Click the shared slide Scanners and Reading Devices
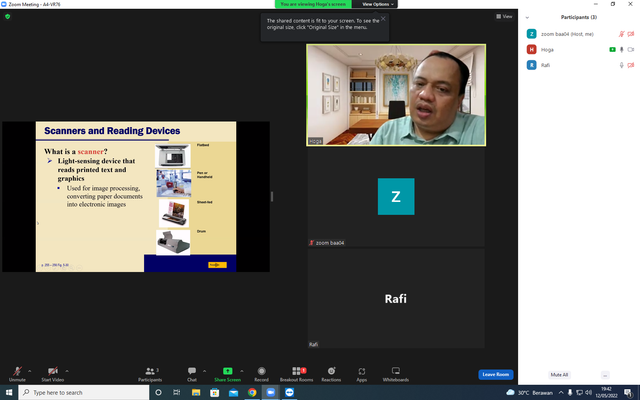Image resolution: width=640 pixels, height=400 pixels. coord(136,196)
